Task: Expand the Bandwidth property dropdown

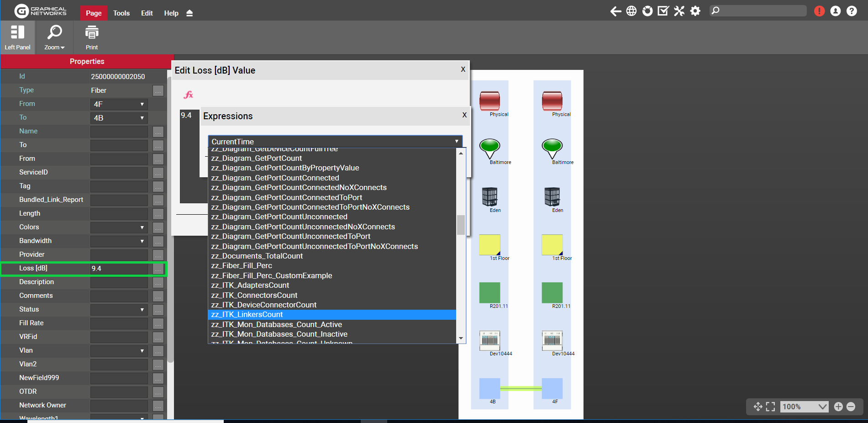Action: pyautogui.click(x=119, y=241)
